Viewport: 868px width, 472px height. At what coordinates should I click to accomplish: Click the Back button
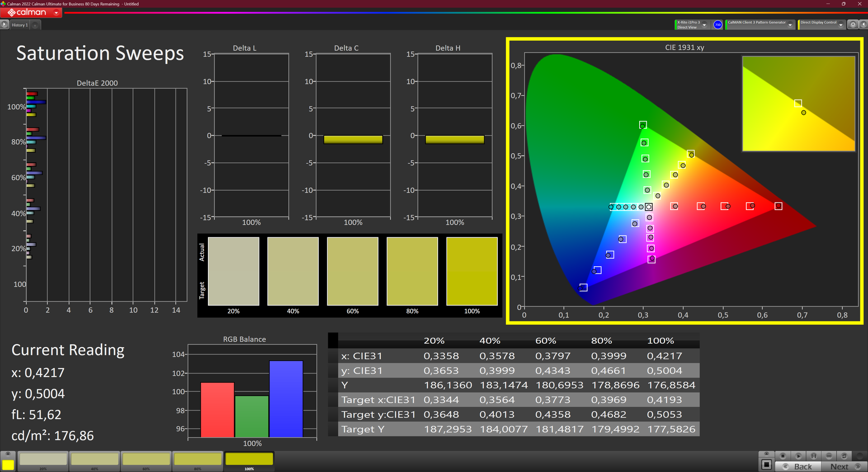(798, 467)
